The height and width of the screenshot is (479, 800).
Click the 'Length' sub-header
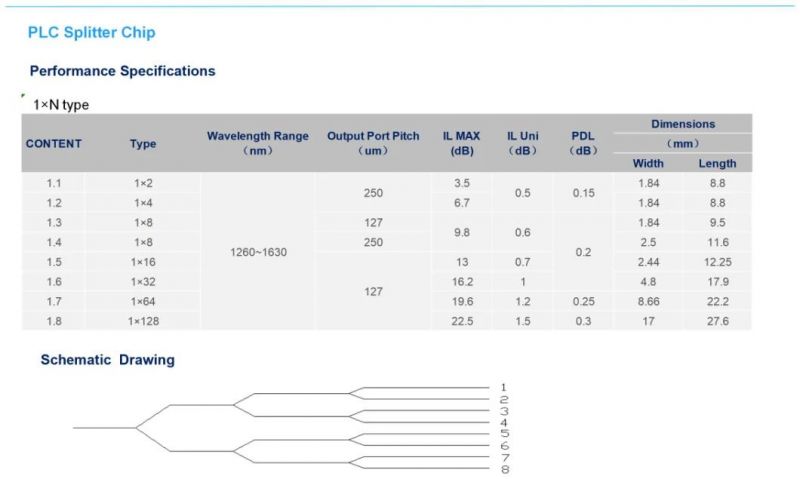point(717,164)
